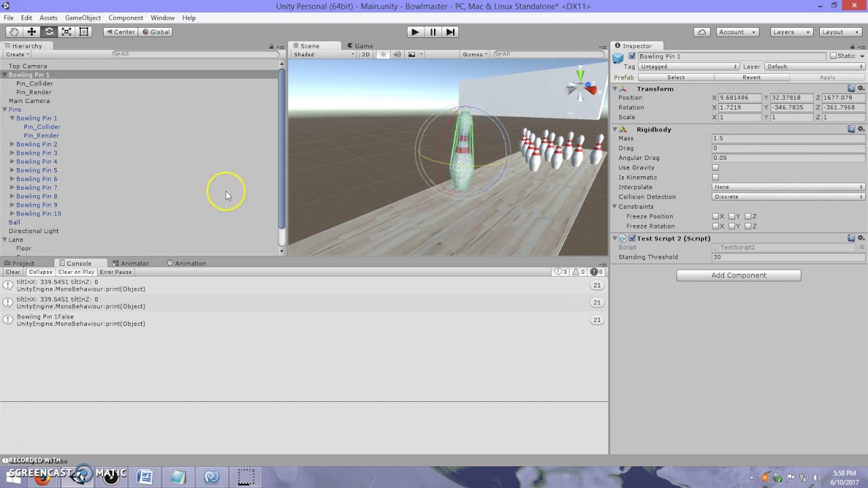Start Play mode with the Play button
The height and width of the screenshot is (488, 868).
(415, 32)
